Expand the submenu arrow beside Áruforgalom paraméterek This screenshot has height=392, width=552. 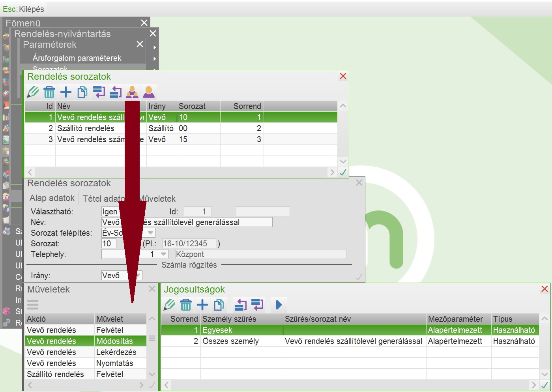155,59
